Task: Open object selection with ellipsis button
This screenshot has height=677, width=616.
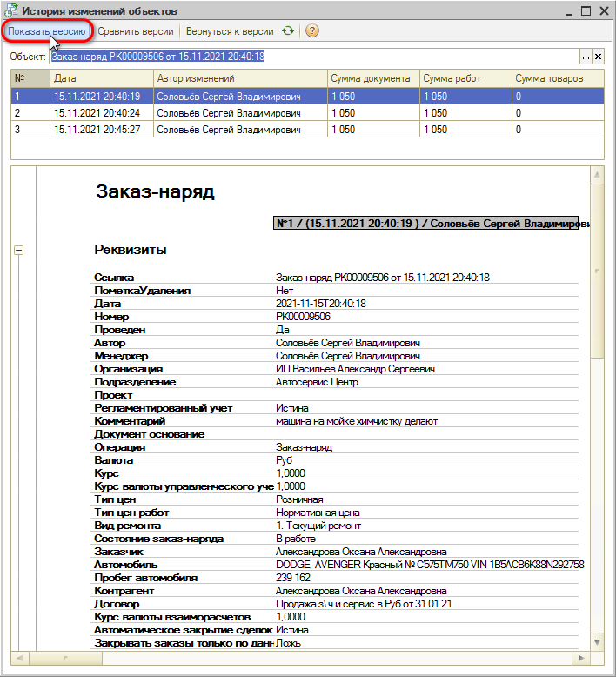Action: pyautogui.click(x=586, y=57)
